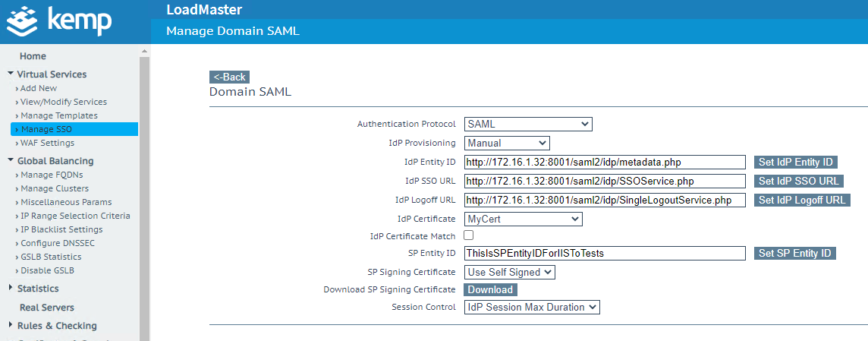Click the Back button
This screenshot has height=341, width=868.
[x=229, y=77]
